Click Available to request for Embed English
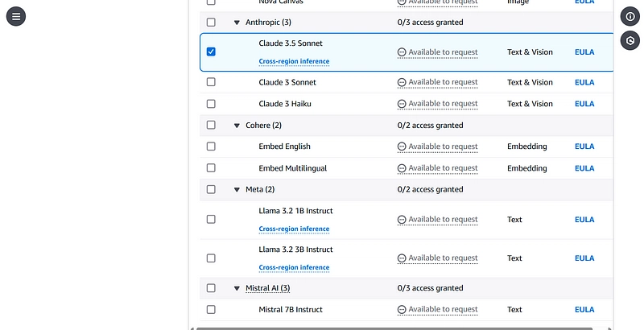Viewport: 644px width, 330px height. pos(443,146)
